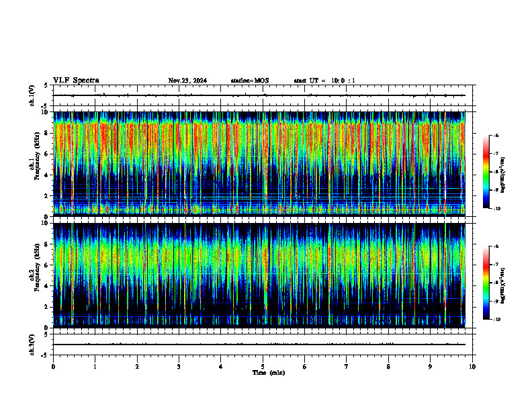Click the "Time (min)" x-axis label
The width and height of the screenshot is (532, 411).
pos(269,373)
